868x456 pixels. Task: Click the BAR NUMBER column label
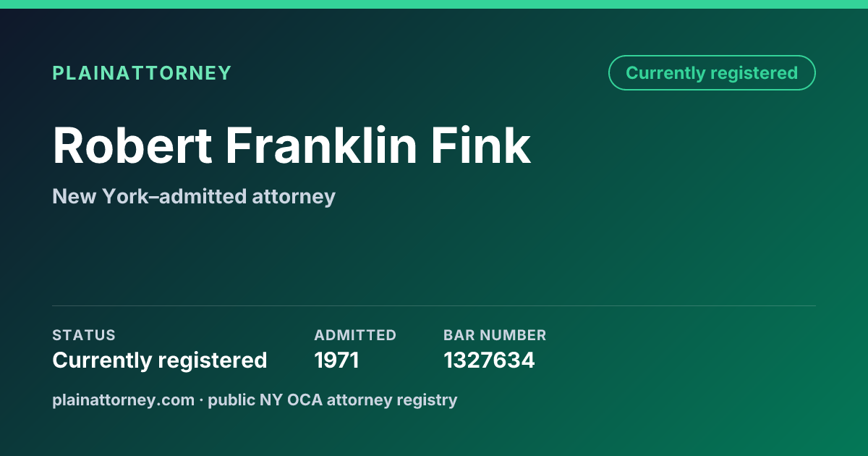click(495, 335)
